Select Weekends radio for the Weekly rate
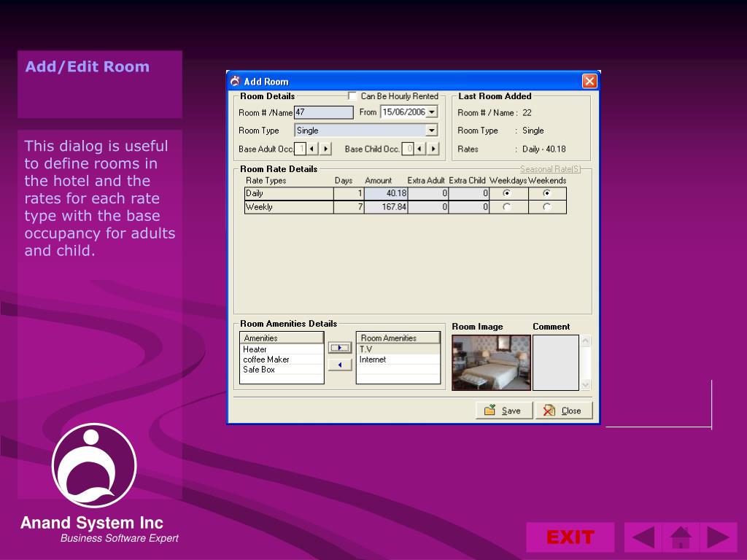 (x=546, y=207)
